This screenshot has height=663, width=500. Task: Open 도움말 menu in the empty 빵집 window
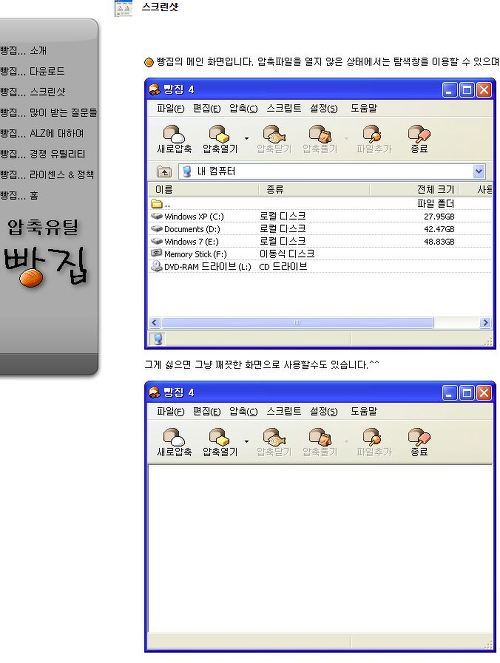click(x=363, y=411)
